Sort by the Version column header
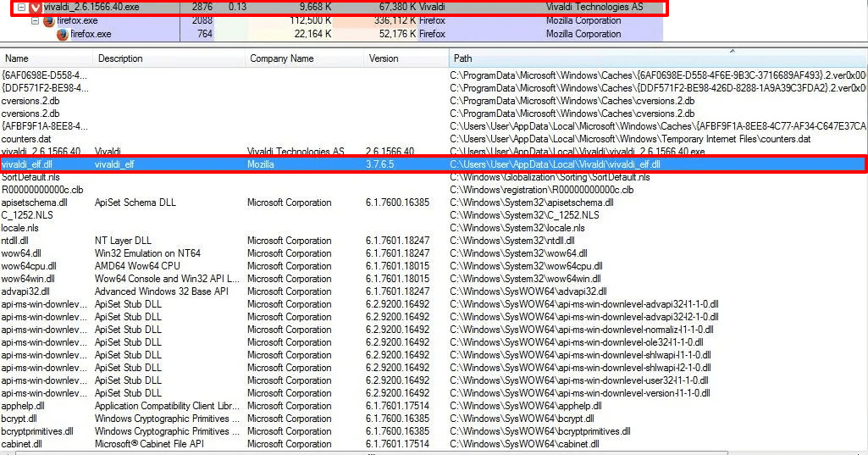The width and height of the screenshot is (868, 455). click(406, 58)
